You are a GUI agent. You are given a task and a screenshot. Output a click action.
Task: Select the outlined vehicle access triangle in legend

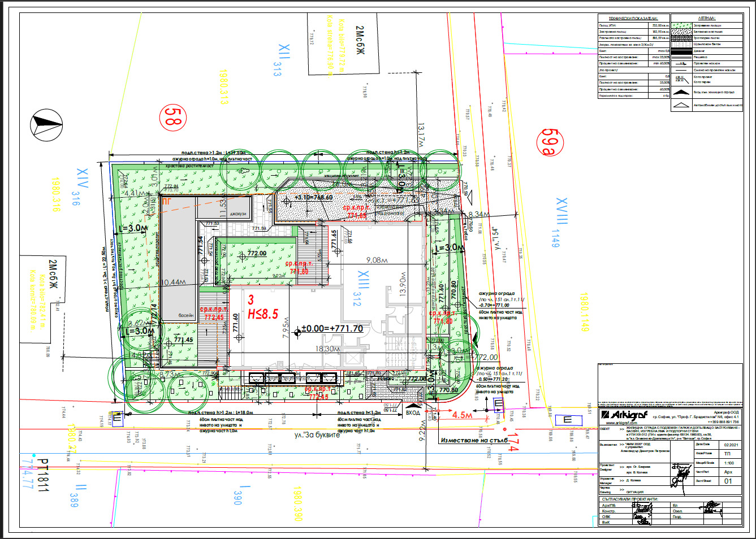click(682, 105)
